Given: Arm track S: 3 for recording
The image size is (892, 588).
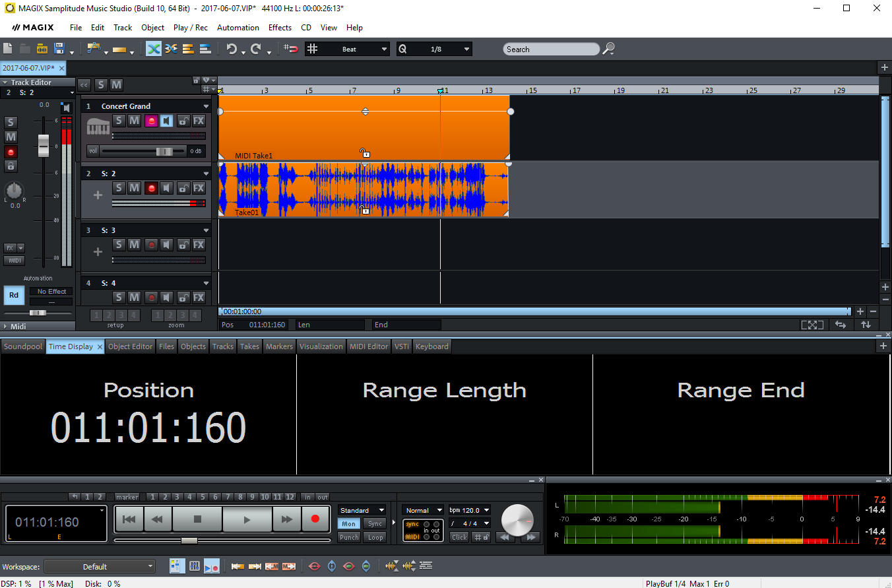Looking at the screenshot, I should point(151,245).
